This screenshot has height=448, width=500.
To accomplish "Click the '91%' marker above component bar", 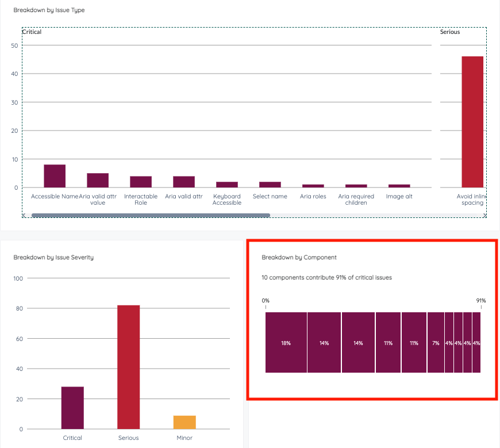I will click(x=481, y=301).
